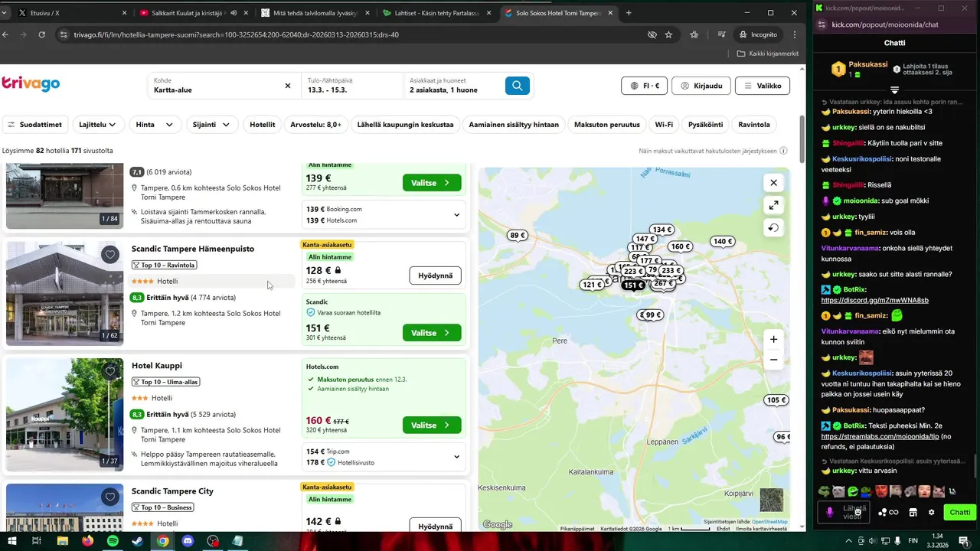Expand more prices under 139 € Booking.com

456,215
